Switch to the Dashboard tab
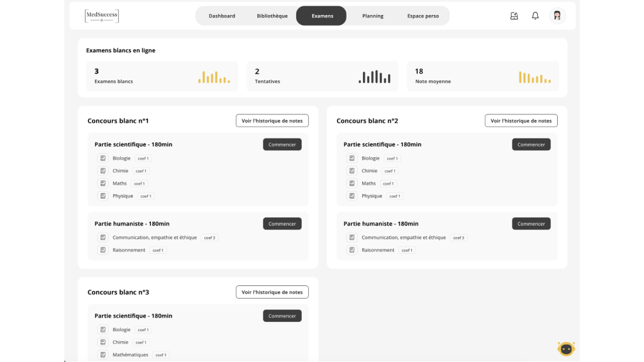Image resolution: width=644 pixels, height=362 pixels. click(x=222, y=16)
